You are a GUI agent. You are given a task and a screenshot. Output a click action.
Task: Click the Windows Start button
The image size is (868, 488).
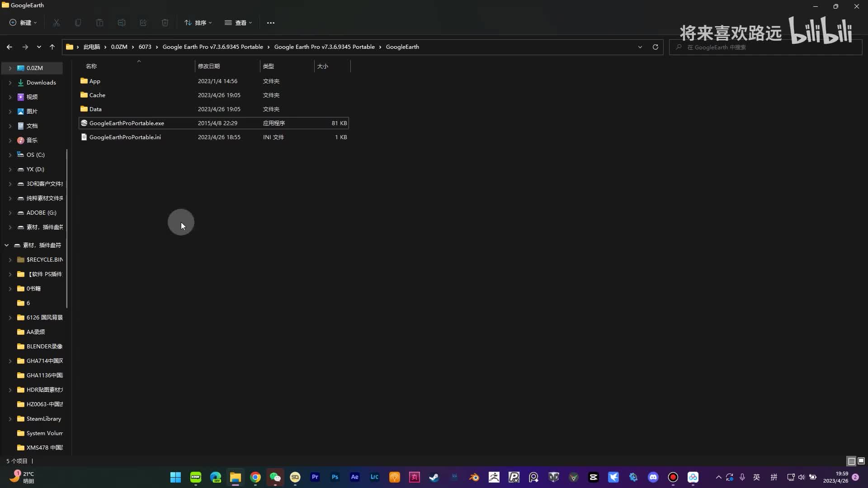coord(175,477)
